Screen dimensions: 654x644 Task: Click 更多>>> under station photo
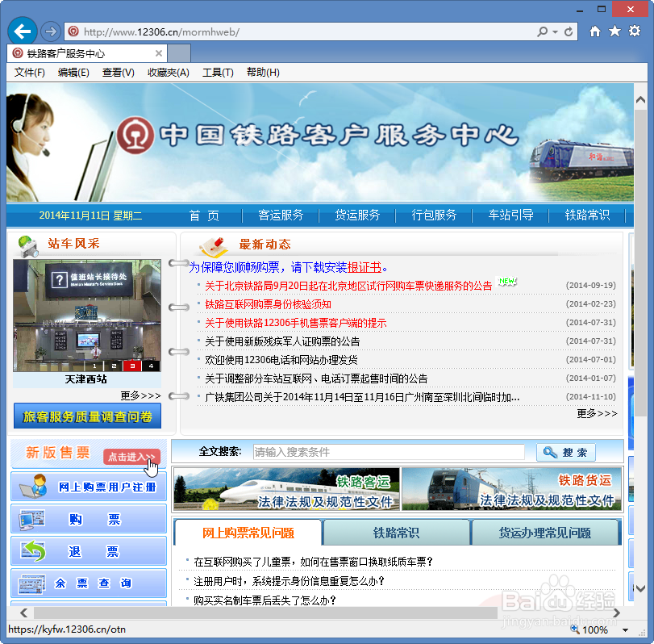click(140, 395)
